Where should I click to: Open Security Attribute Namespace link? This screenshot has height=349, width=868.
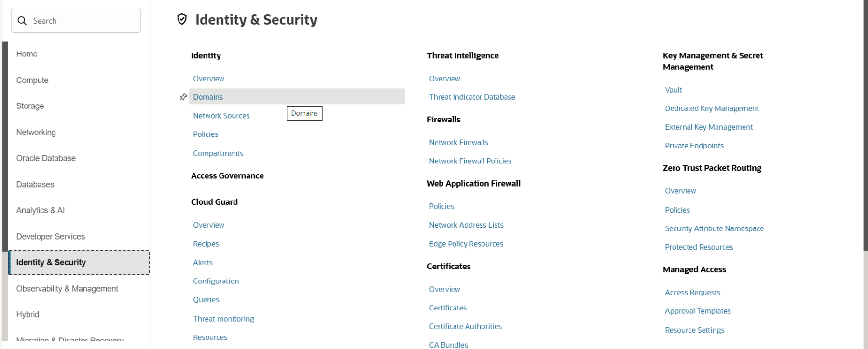[x=714, y=228]
